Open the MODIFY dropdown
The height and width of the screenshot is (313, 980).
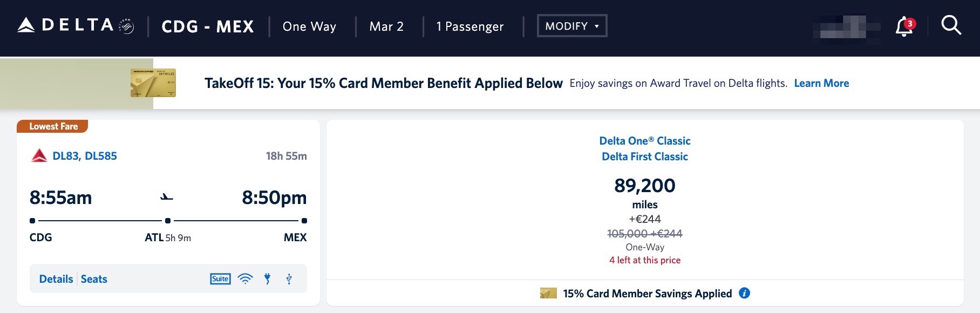pos(571,25)
